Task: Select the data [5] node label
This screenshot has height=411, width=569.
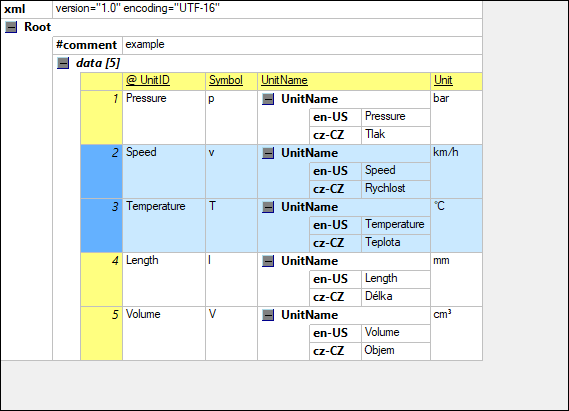Action: [x=98, y=63]
